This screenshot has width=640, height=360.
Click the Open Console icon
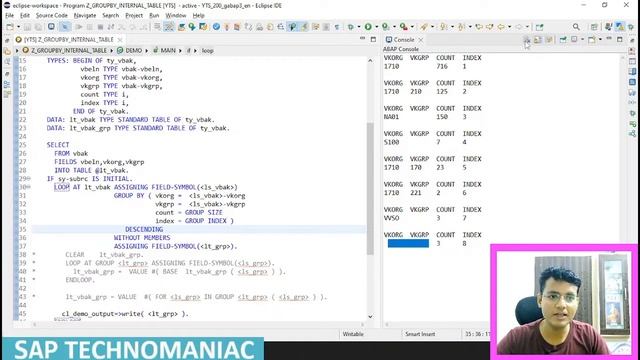coord(592,40)
